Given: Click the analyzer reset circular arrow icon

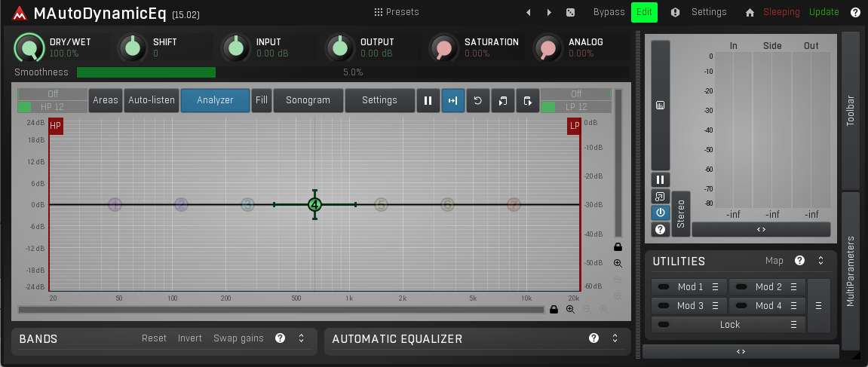Looking at the screenshot, I should coord(477,100).
